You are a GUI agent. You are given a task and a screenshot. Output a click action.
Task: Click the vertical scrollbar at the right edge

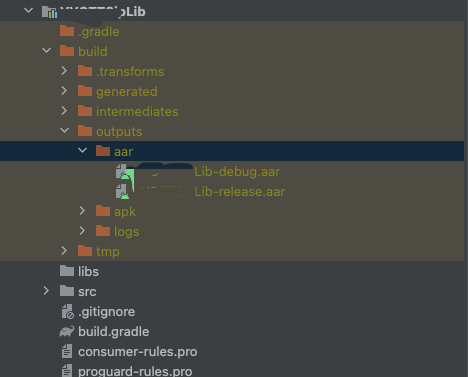[x=466, y=188]
